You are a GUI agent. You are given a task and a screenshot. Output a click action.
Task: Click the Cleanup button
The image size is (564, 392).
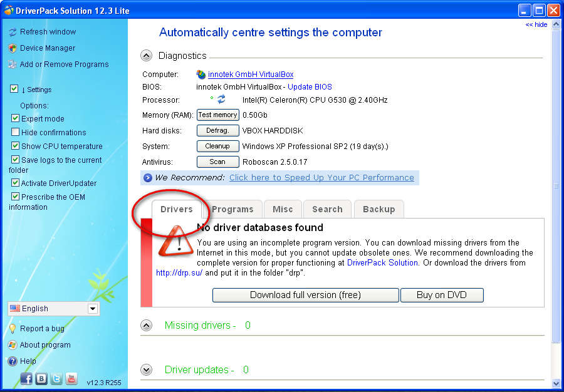click(217, 147)
